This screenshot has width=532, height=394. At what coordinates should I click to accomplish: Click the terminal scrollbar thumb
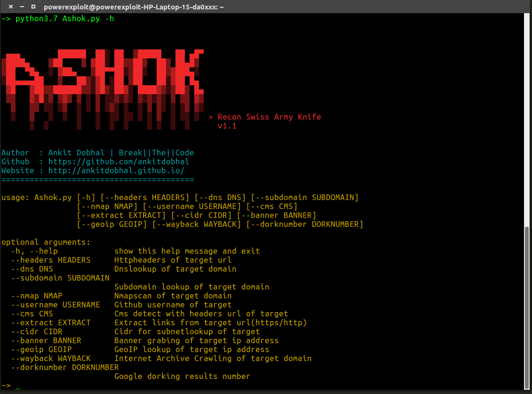526,307
